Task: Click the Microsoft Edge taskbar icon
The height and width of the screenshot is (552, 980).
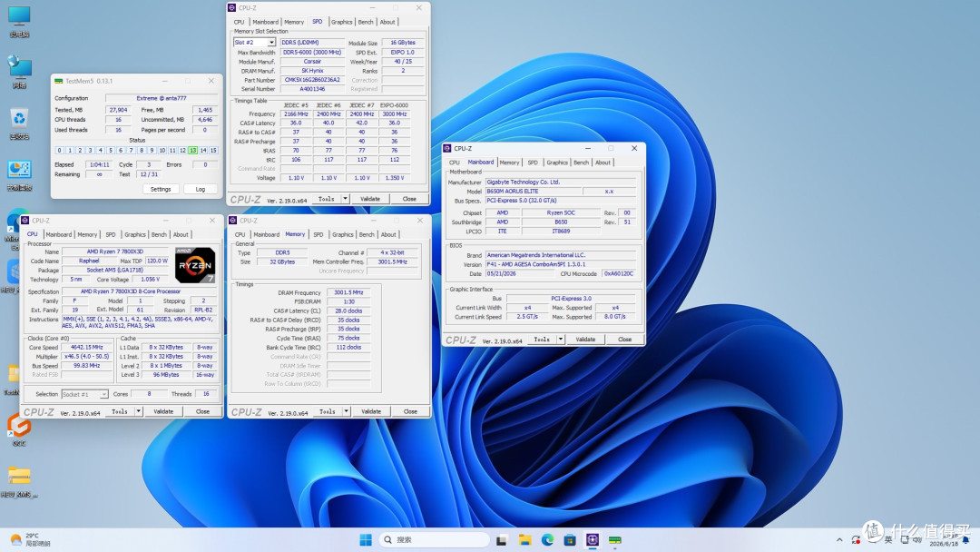Action: click(x=547, y=539)
